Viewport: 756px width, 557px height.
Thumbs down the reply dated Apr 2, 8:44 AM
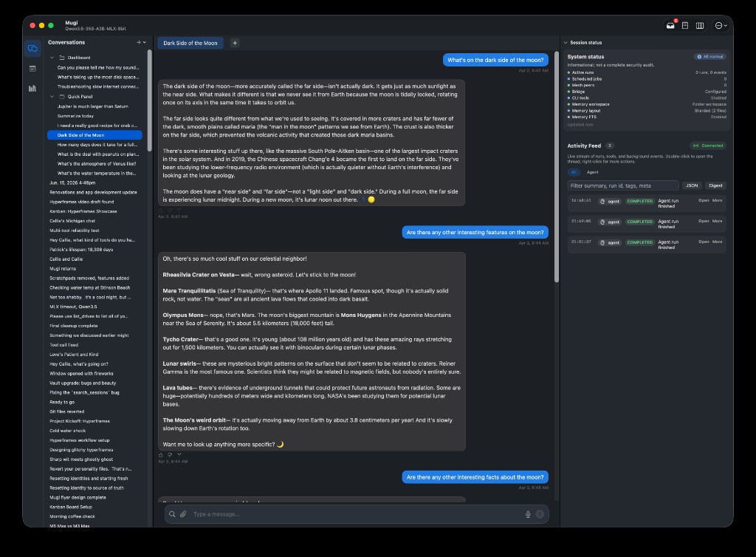click(x=170, y=455)
